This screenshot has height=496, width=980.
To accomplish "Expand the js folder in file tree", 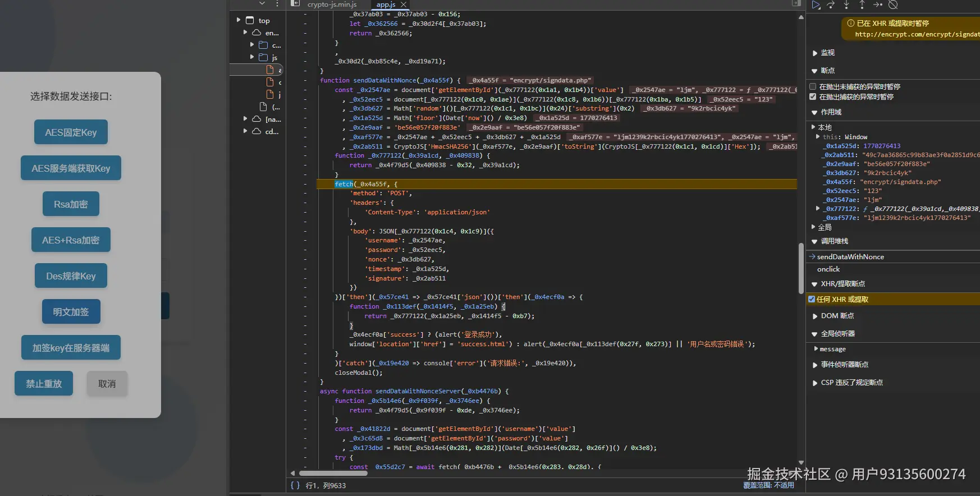I will point(252,57).
